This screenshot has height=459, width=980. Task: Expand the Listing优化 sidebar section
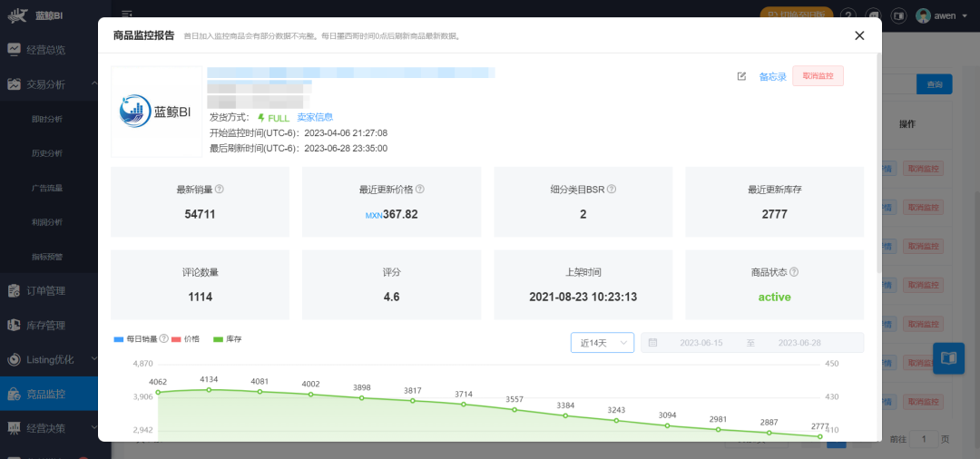point(49,360)
